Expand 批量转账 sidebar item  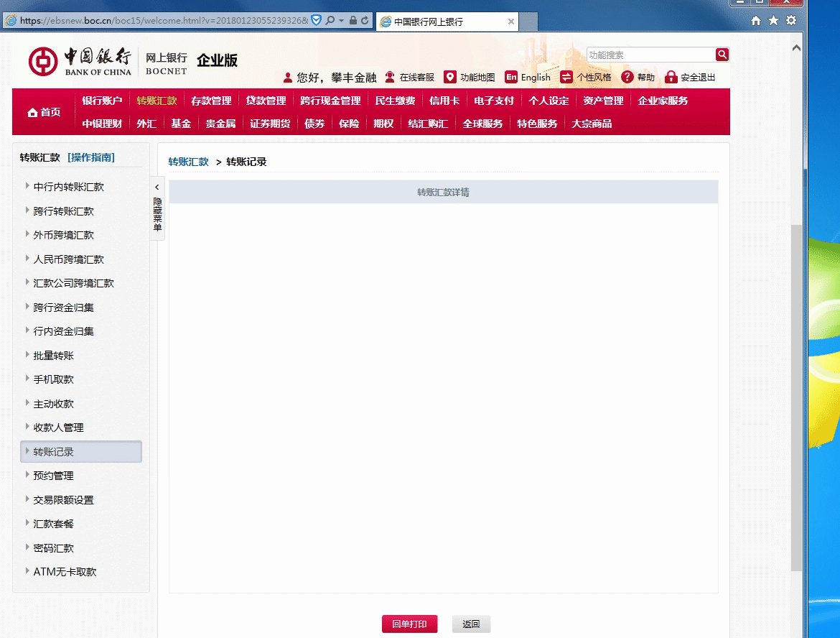pos(53,356)
